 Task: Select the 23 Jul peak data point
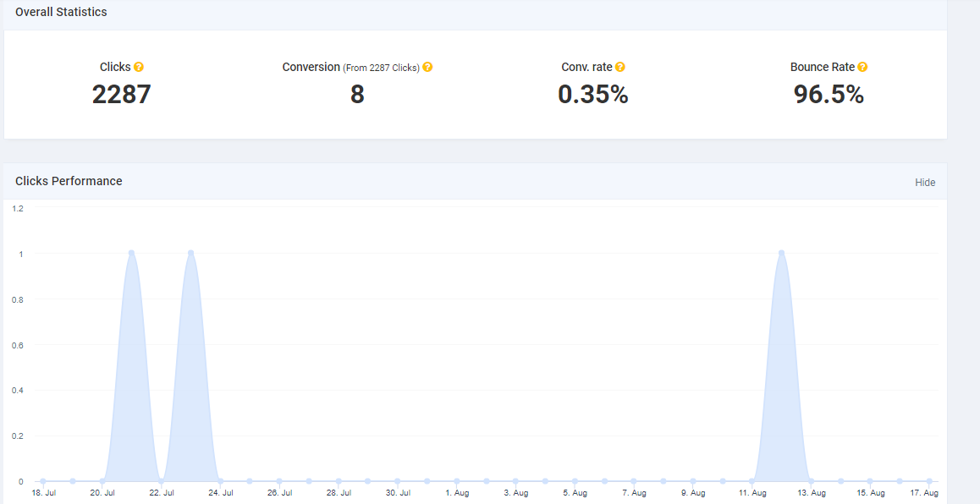click(191, 253)
